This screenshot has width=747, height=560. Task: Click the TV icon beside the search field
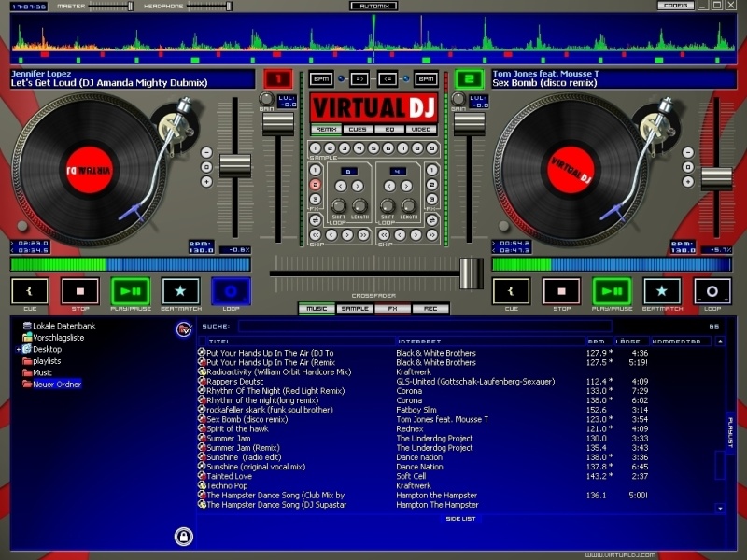coord(183,328)
